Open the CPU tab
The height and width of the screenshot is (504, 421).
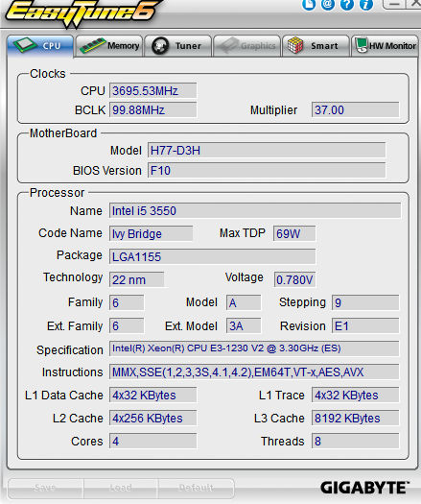[40, 46]
